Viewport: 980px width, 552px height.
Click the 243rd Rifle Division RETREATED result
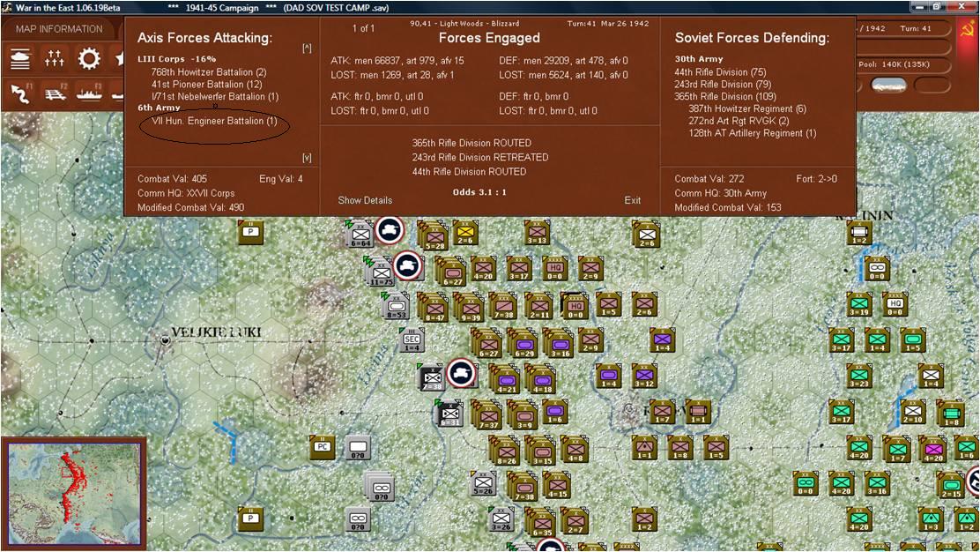coord(480,157)
